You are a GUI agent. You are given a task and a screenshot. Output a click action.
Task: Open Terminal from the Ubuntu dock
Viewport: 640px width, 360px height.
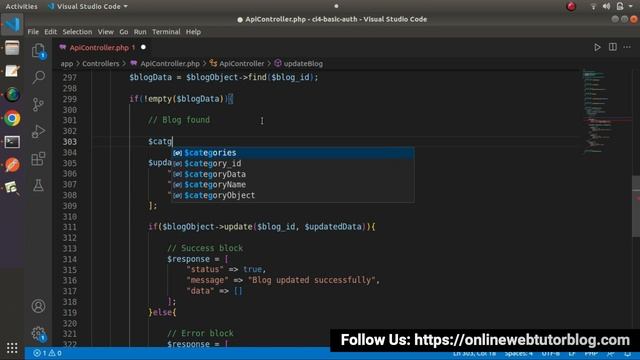(x=12, y=142)
